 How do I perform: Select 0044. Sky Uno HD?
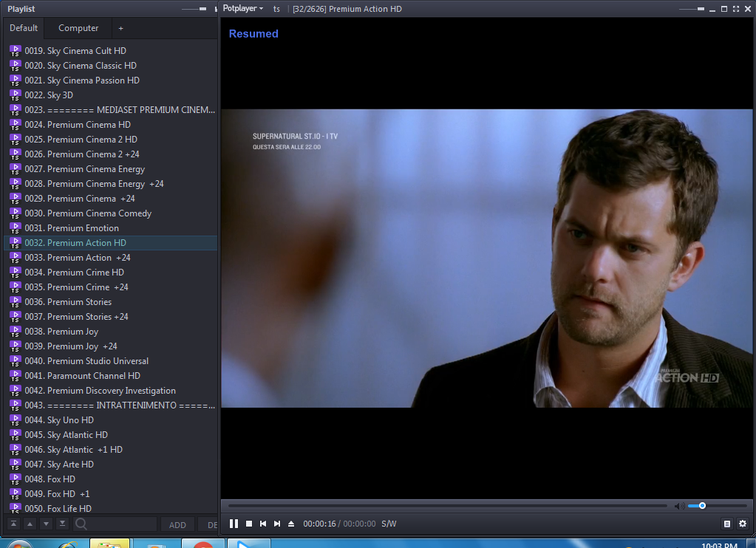click(110, 420)
